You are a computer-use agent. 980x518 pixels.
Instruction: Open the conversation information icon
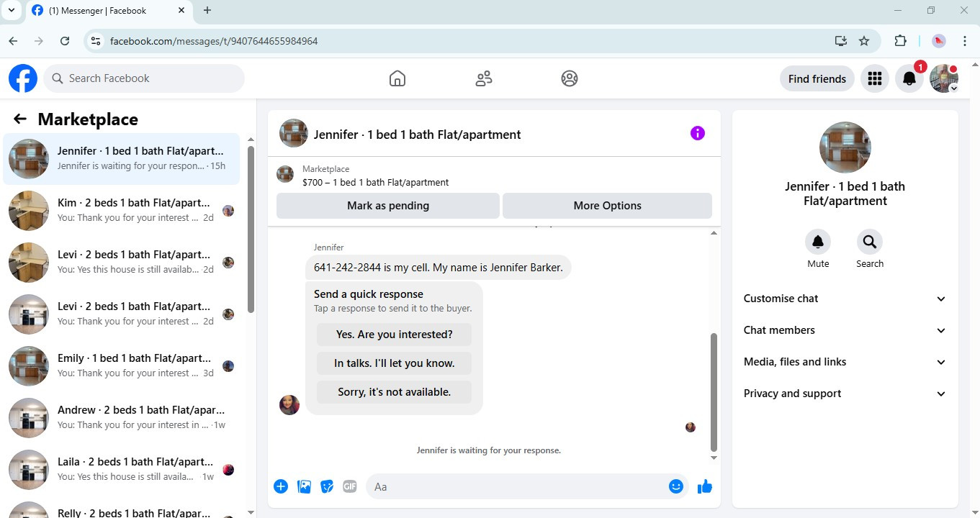698,133
